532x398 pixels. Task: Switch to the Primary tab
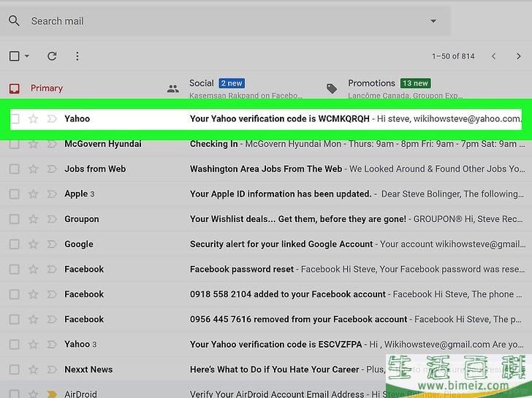tap(47, 88)
